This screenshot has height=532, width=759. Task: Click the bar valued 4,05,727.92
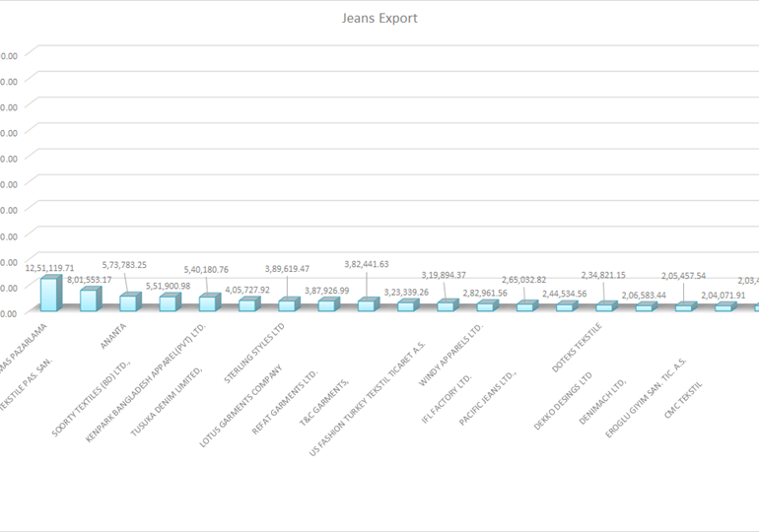click(x=248, y=304)
